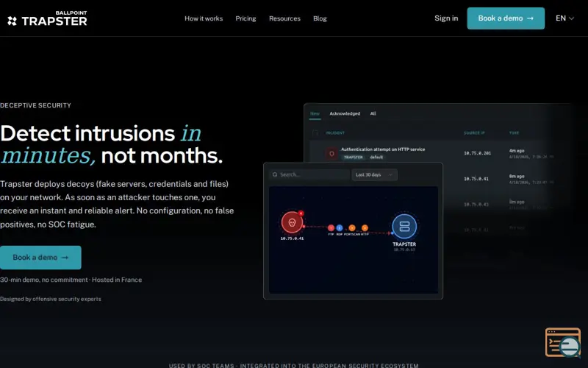
Task: Click the TRAPSTER tag on incident
Action: pyautogui.click(x=354, y=158)
